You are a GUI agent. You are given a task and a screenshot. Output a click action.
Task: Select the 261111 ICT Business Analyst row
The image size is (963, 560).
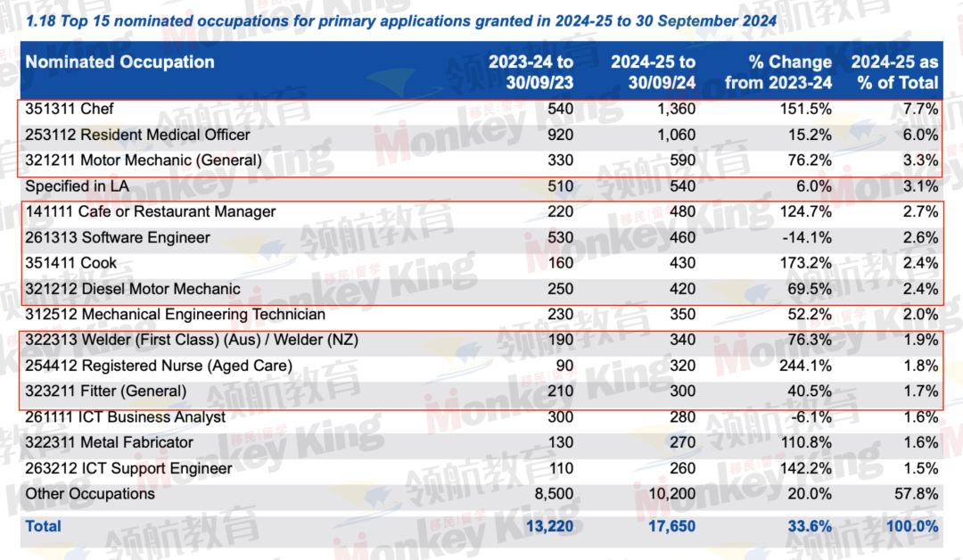[x=125, y=417]
